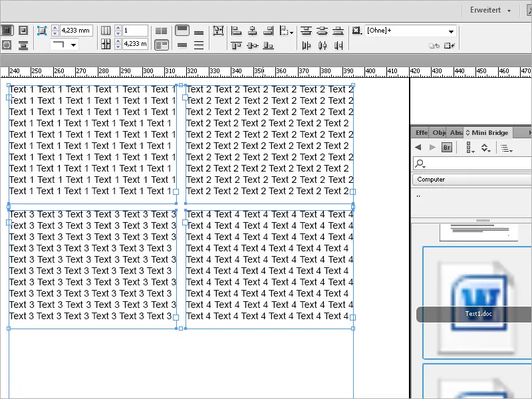Open the corner shape dropdown
Screen dimensions: 532x399
pyautogui.click(x=64, y=45)
